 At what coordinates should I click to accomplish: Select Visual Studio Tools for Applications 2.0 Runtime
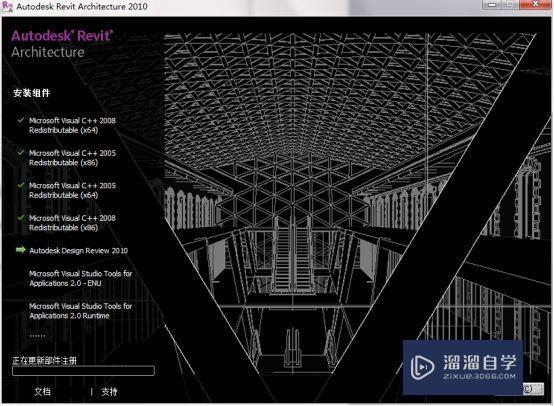click(81, 311)
